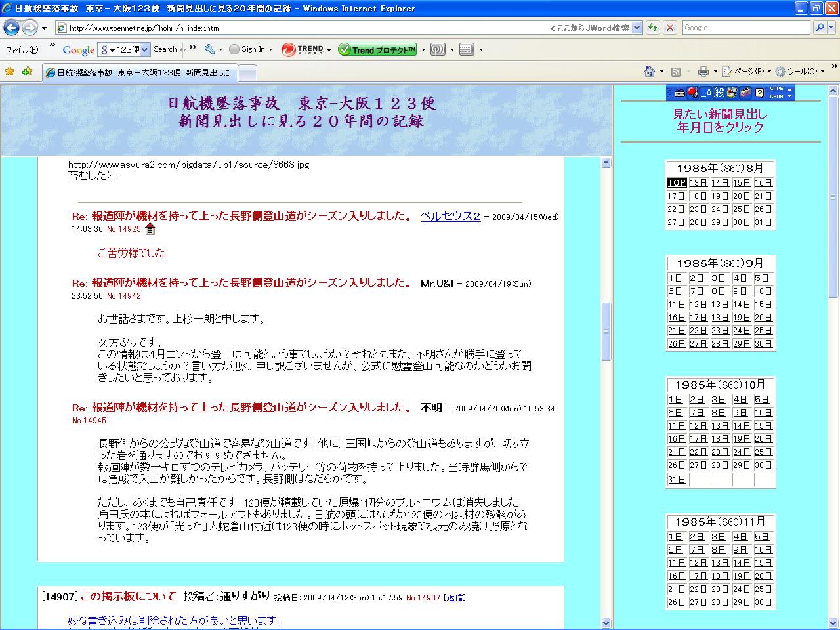840x630 pixels.
Task: Print page using printer icon
Action: click(x=703, y=72)
